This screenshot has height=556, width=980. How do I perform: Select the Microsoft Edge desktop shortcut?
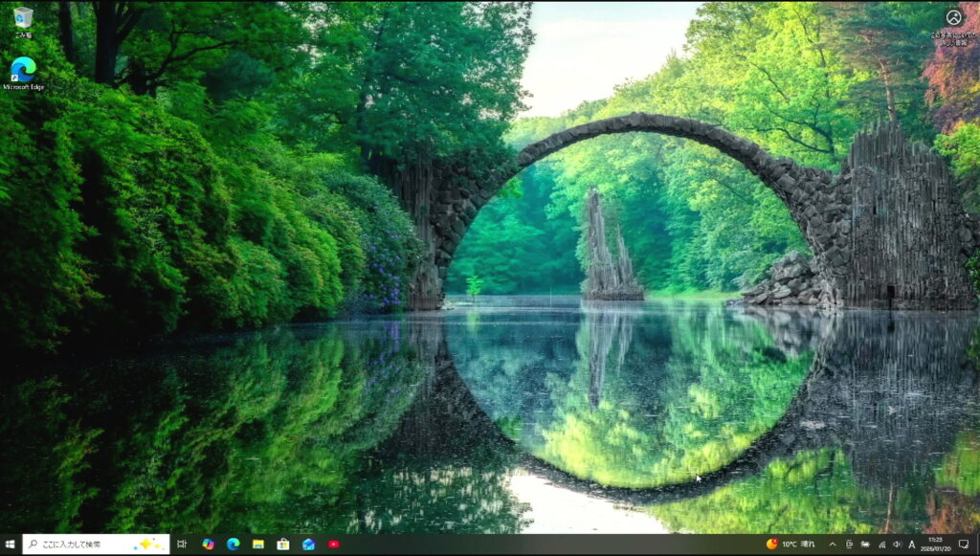23,70
